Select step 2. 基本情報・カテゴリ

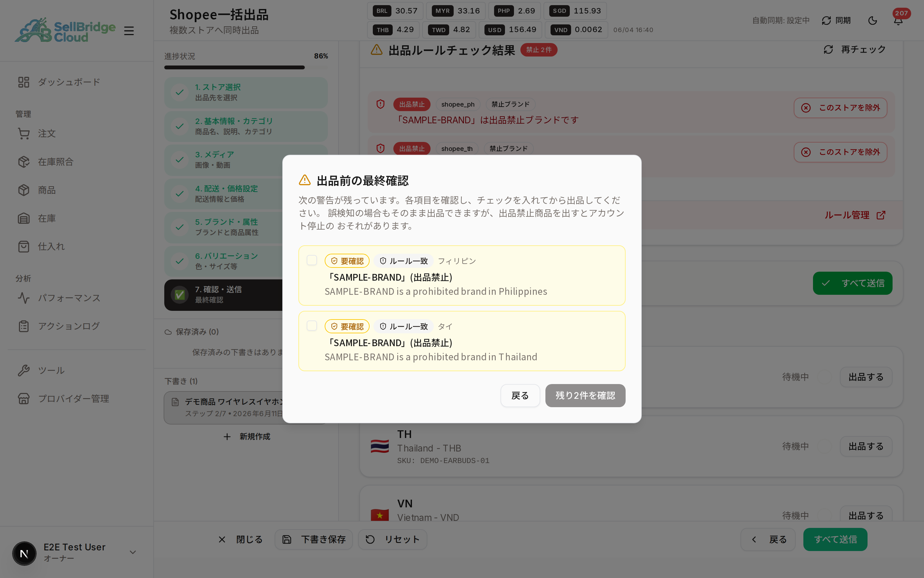245,126
